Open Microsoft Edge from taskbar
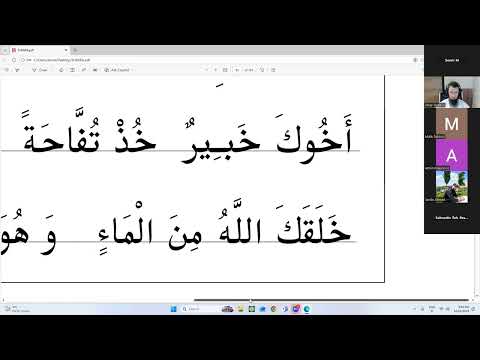 coord(307,309)
